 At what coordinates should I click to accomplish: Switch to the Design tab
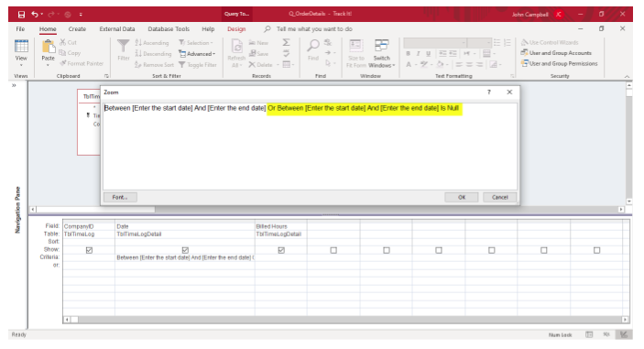(x=236, y=29)
